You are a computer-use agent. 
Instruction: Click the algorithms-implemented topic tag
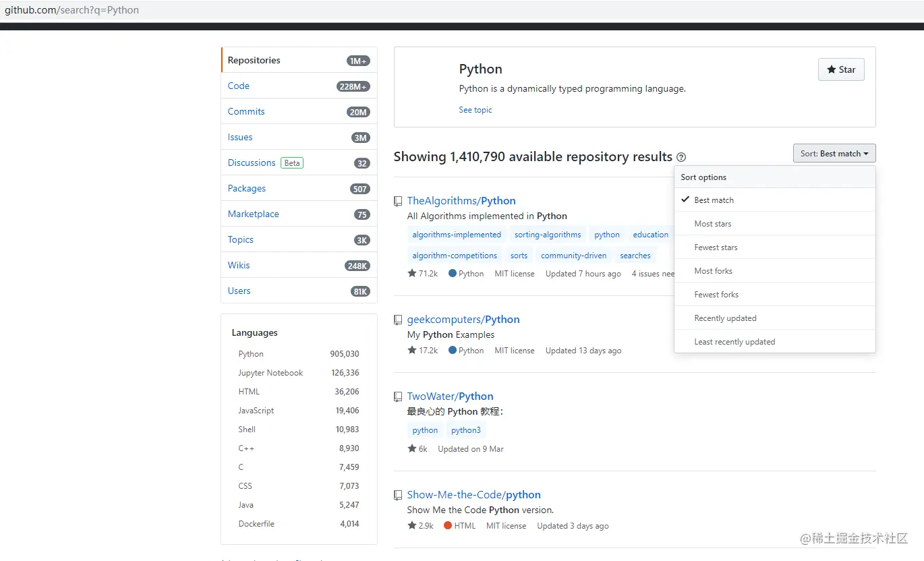tap(457, 235)
